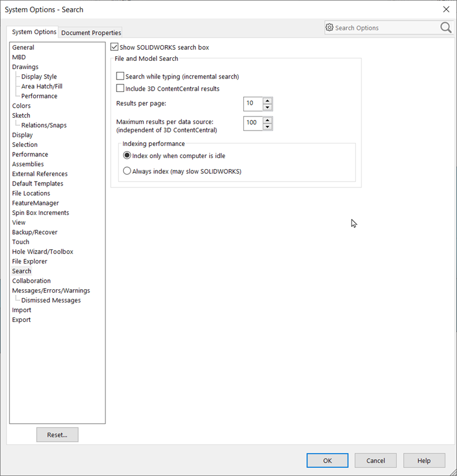Select Always index radio option
457x476 pixels.
click(x=127, y=171)
